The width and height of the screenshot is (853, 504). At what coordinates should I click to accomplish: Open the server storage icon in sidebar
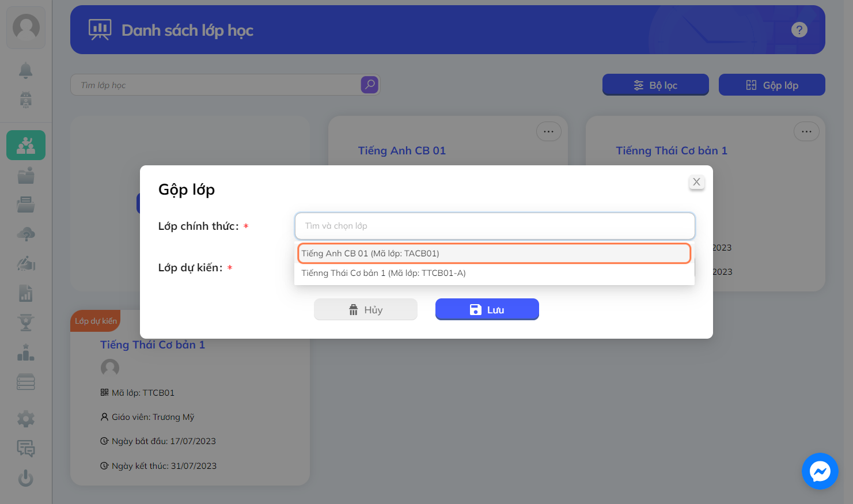(26, 382)
